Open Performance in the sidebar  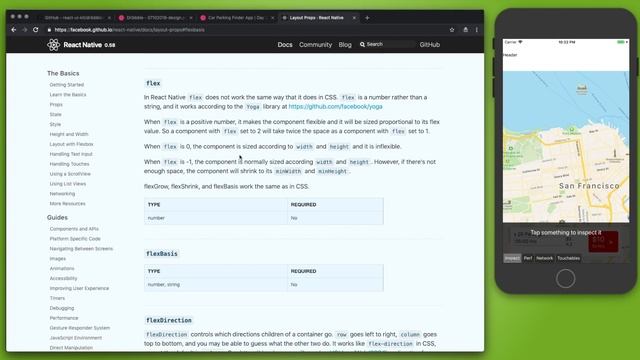(x=64, y=318)
